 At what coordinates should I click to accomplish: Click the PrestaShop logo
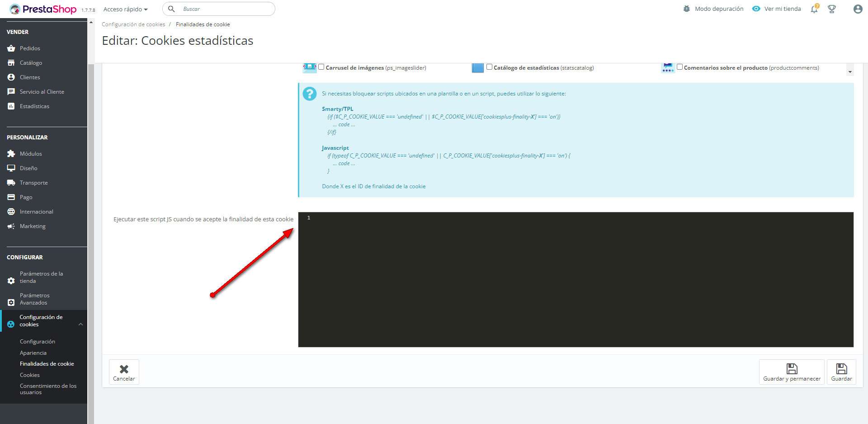coord(43,9)
